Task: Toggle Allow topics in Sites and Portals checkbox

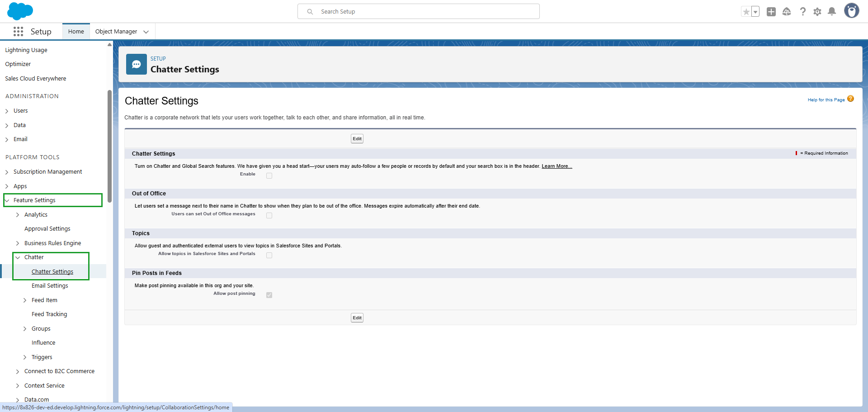Action: pyautogui.click(x=269, y=256)
